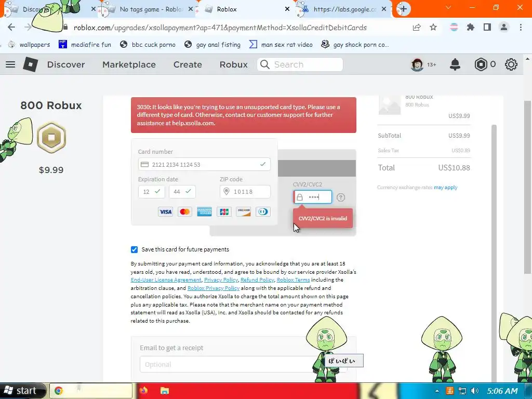Click the page vertical scrollbar

[528, 187]
